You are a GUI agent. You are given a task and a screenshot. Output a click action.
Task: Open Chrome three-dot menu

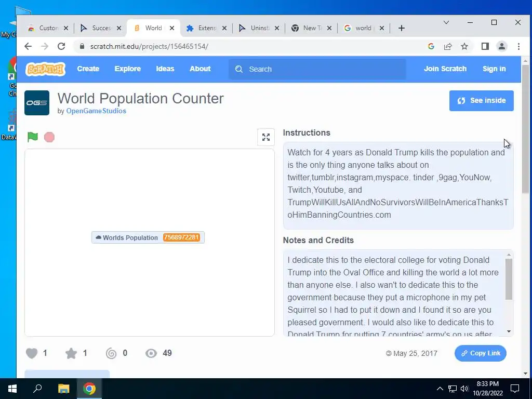point(519,46)
